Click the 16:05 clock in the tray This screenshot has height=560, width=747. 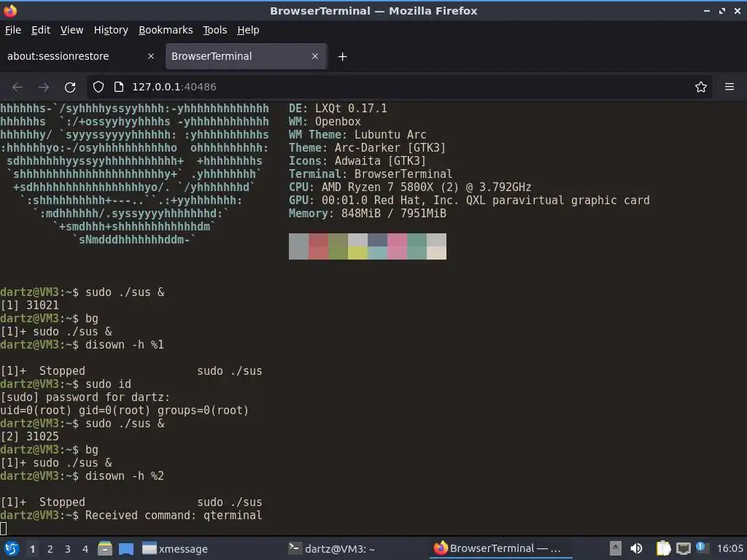(x=729, y=548)
